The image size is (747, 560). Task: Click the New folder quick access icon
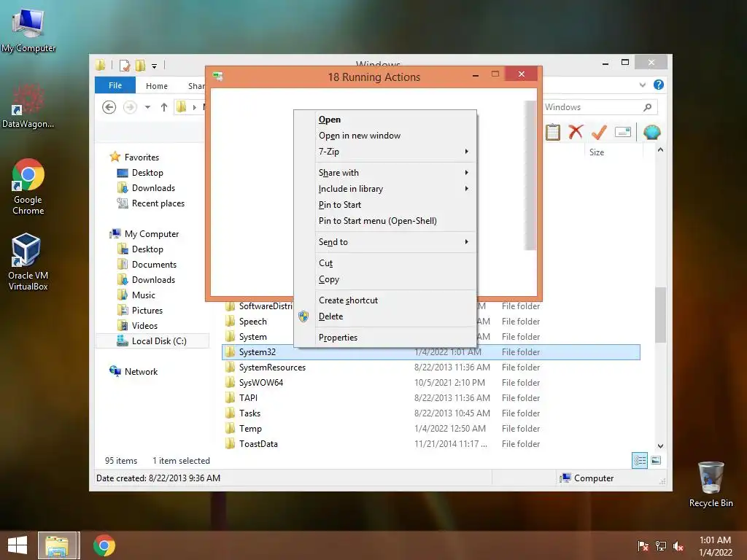point(140,65)
